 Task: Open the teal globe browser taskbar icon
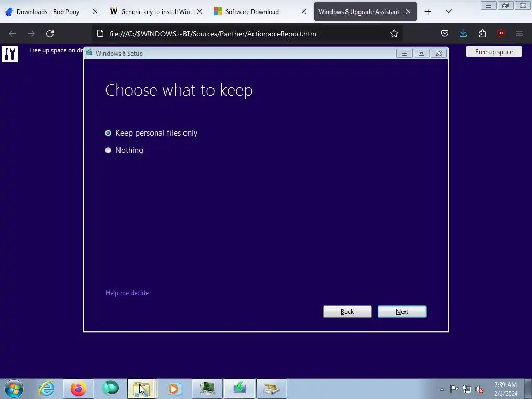point(110,389)
